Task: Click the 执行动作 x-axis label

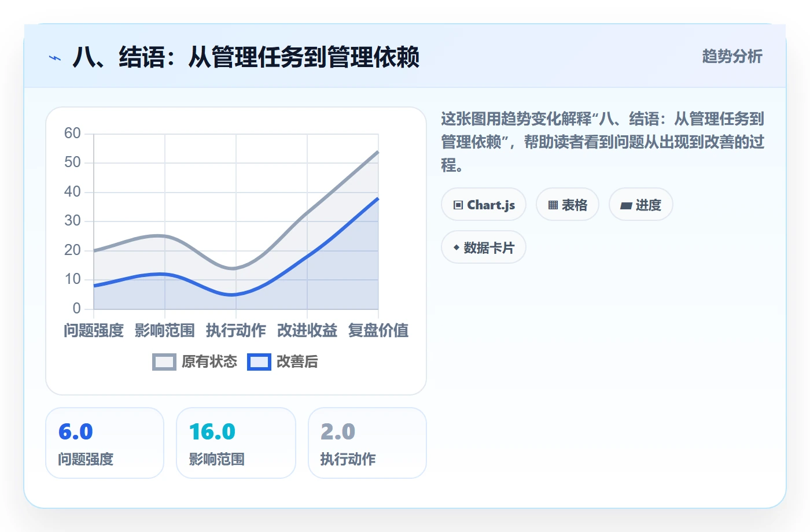Action: click(x=236, y=331)
